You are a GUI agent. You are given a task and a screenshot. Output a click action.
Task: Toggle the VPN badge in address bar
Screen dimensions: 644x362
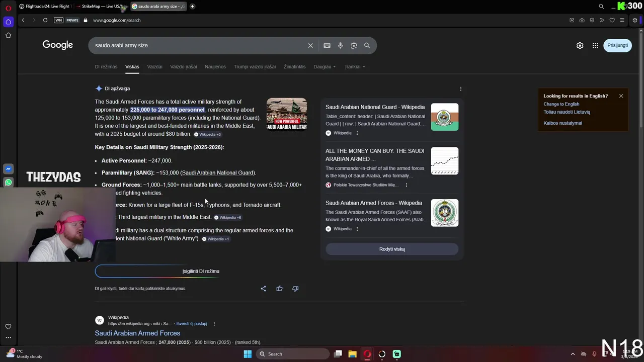coord(59,20)
